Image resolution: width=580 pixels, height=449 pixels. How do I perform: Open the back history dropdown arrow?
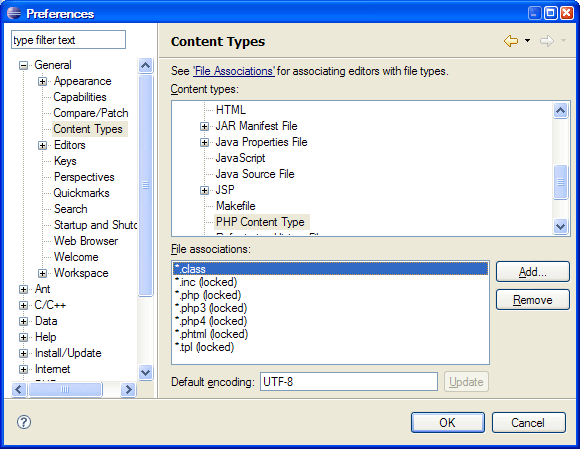click(527, 41)
